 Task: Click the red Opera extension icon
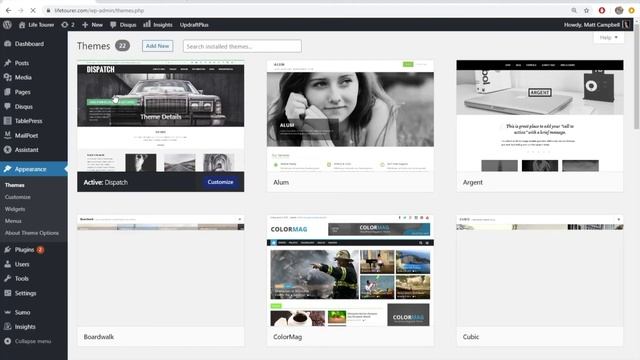[602, 10]
